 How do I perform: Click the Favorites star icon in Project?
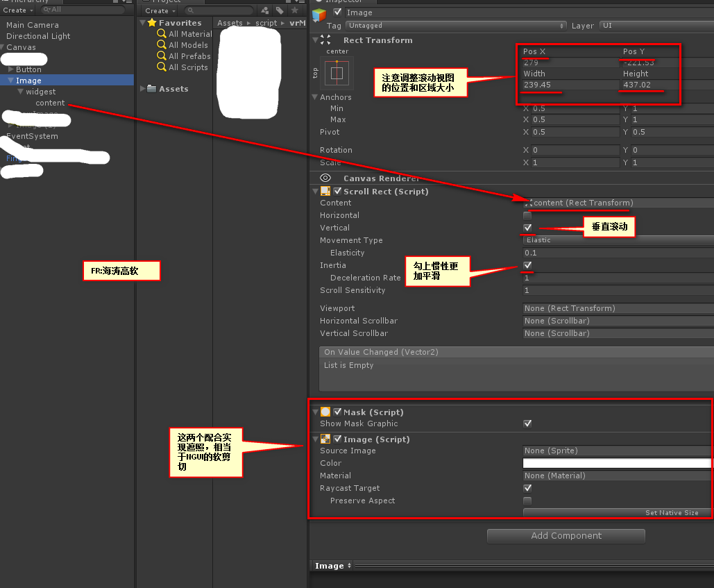click(x=152, y=22)
